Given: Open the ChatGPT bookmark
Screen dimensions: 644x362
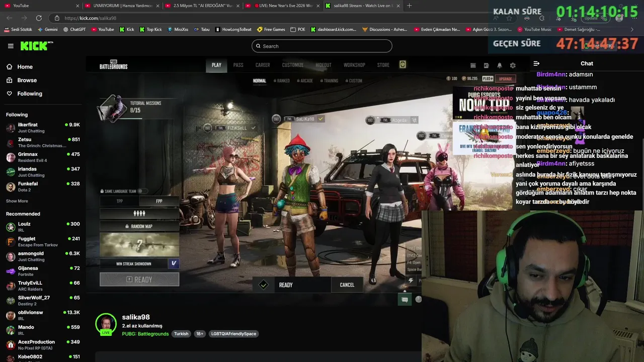Looking at the screenshot, I should click(74, 30).
